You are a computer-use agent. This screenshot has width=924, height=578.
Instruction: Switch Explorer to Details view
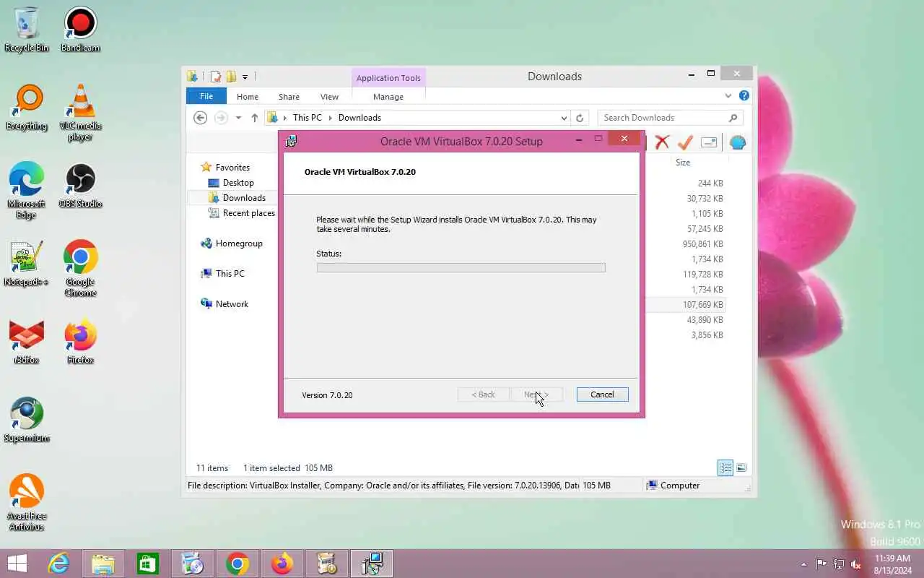click(725, 467)
